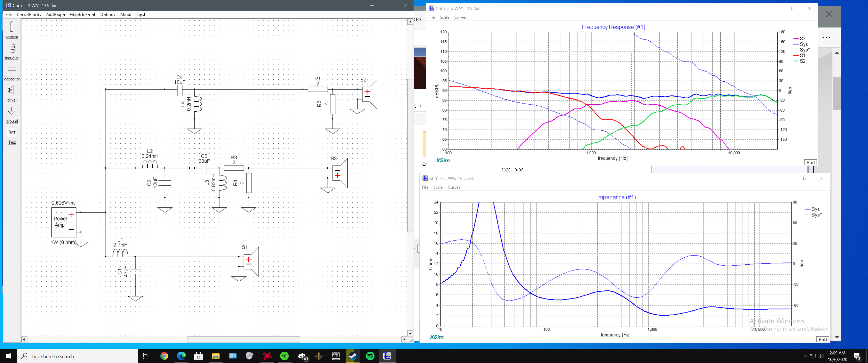Open Scale menu in Impedance window
The image size is (868, 363).
point(438,187)
